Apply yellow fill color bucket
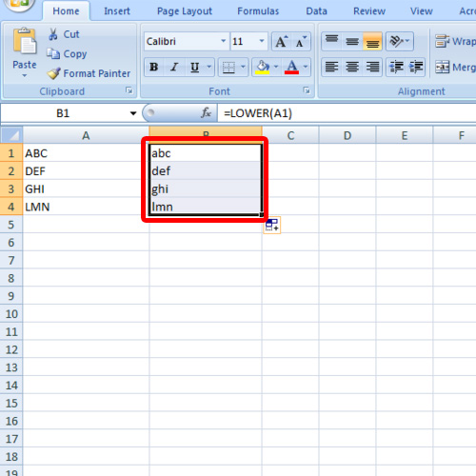The height and width of the screenshot is (476, 476). tap(263, 67)
